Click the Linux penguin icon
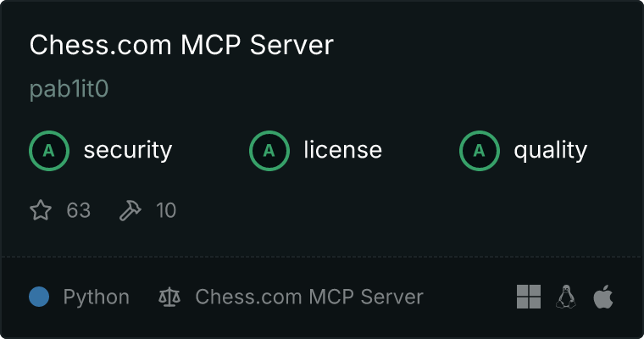The image size is (644, 339). pyautogui.click(x=566, y=297)
